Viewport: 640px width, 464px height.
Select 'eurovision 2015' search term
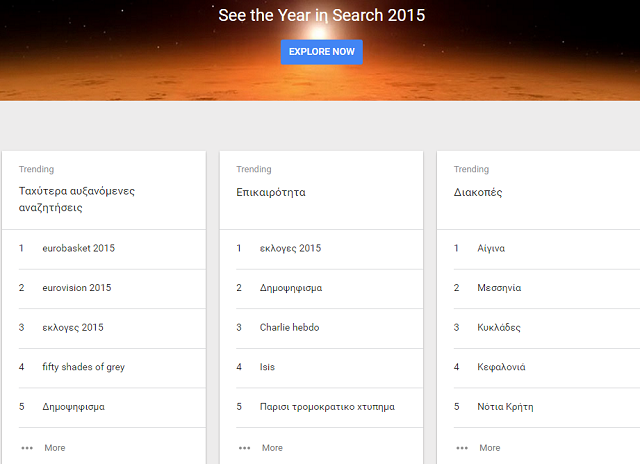click(x=77, y=288)
